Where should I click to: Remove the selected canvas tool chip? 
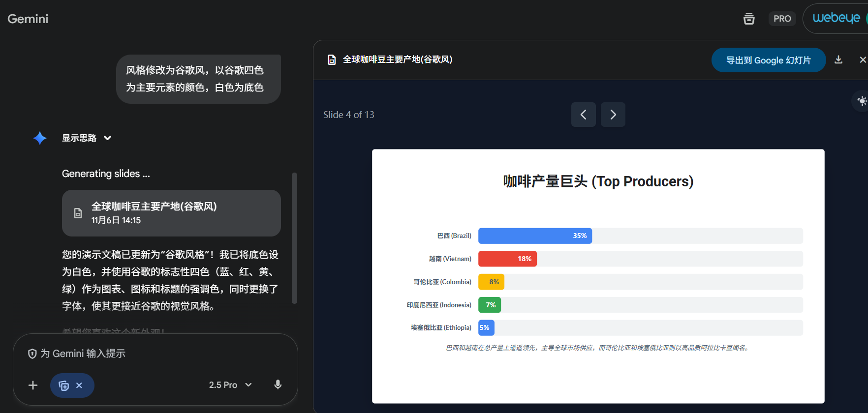pyautogui.click(x=79, y=385)
